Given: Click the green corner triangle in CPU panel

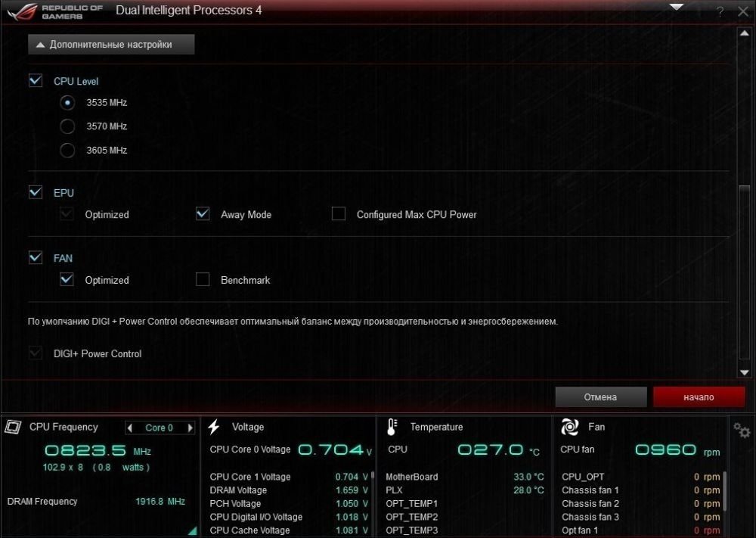Looking at the screenshot, I should (193, 530).
